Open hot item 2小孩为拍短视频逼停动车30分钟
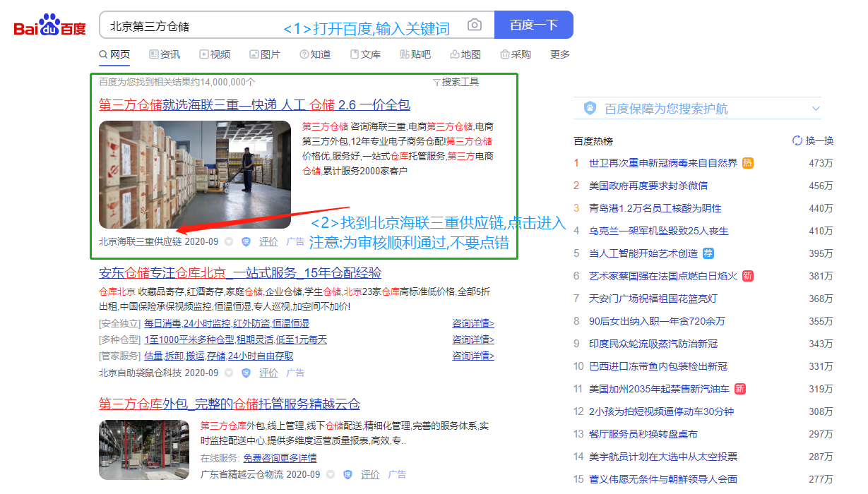 (662, 411)
